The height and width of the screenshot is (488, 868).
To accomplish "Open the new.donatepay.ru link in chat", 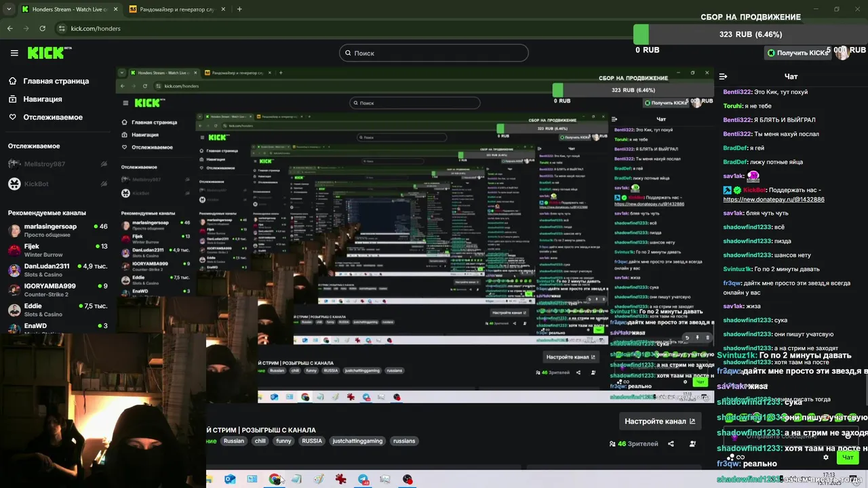I will [x=774, y=200].
